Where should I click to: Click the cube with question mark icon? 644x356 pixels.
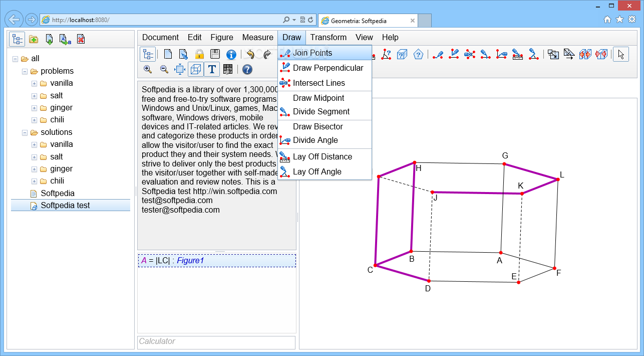tap(402, 54)
